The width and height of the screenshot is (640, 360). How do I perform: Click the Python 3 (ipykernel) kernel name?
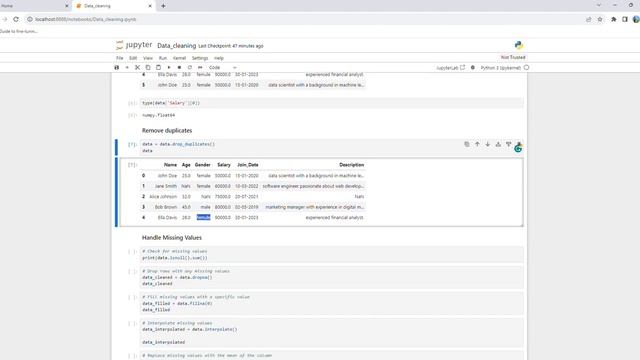(x=500, y=68)
